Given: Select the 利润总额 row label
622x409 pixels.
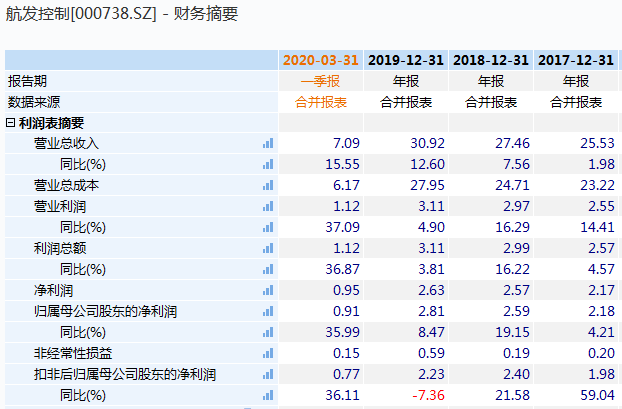Looking at the screenshot, I should [x=60, y=248].
